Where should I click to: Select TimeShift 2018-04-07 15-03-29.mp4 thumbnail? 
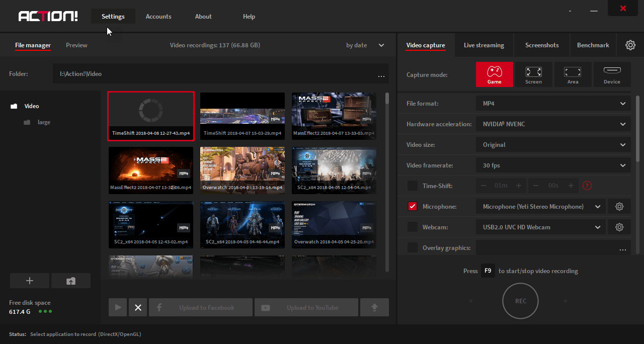[243, 116]
